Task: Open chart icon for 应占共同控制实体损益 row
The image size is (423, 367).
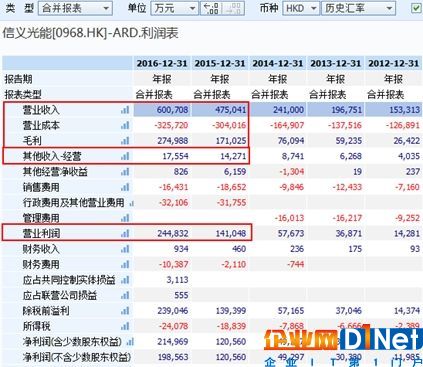Action: click(125, 280)
